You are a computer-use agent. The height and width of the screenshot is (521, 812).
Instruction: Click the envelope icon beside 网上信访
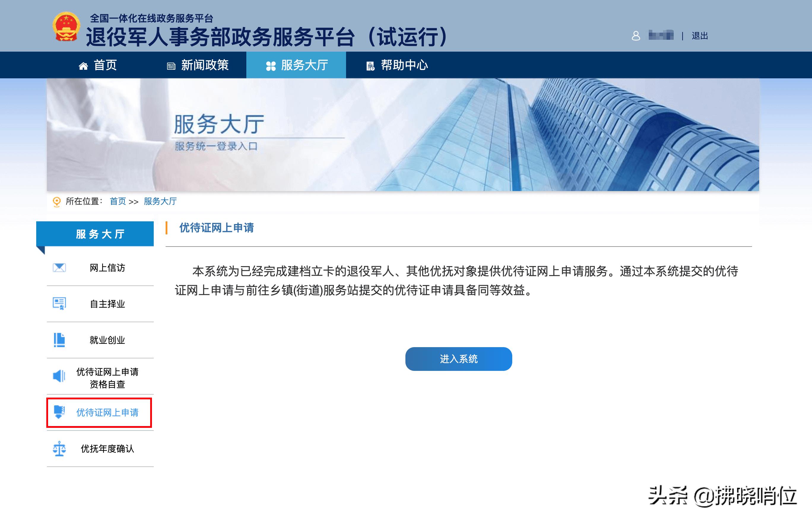pos(60,267)
